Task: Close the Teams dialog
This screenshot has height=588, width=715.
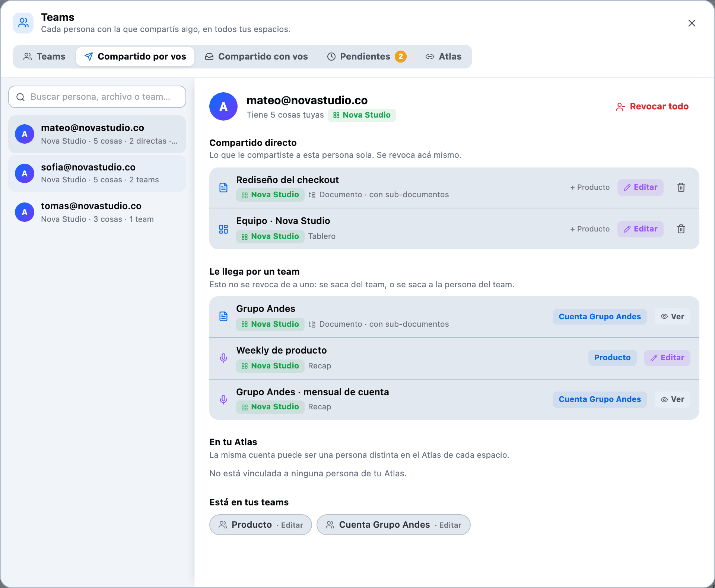Action: (x=692, y=23)
